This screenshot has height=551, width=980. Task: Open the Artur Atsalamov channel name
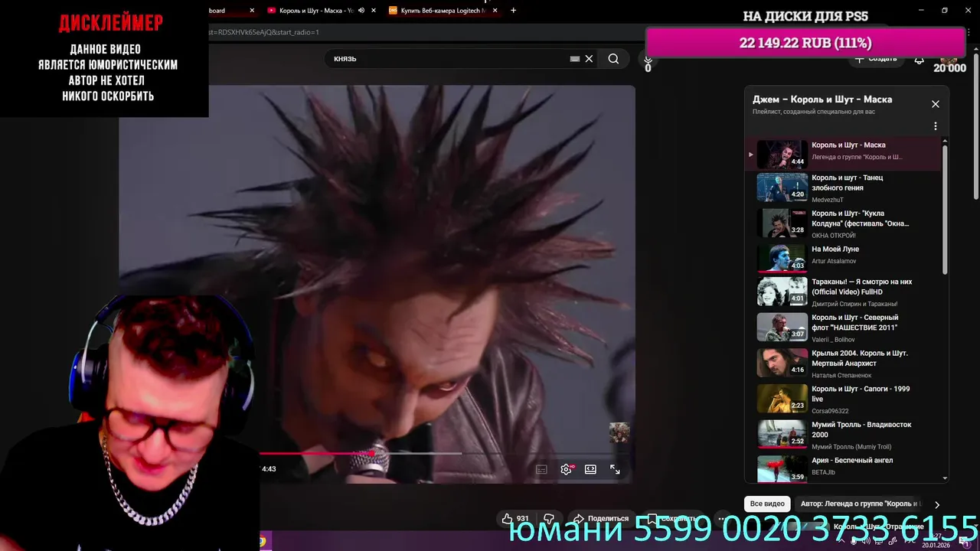(x=834, y=261)
